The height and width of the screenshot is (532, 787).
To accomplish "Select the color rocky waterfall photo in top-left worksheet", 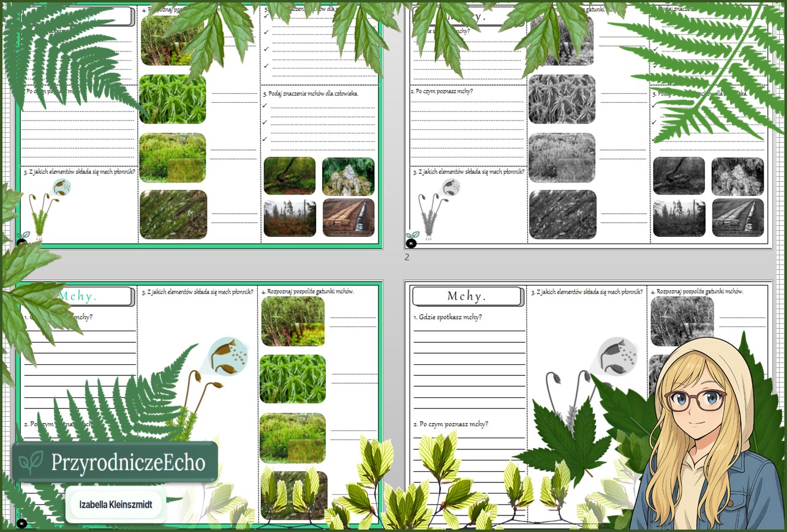I will (x=348, y=176).
